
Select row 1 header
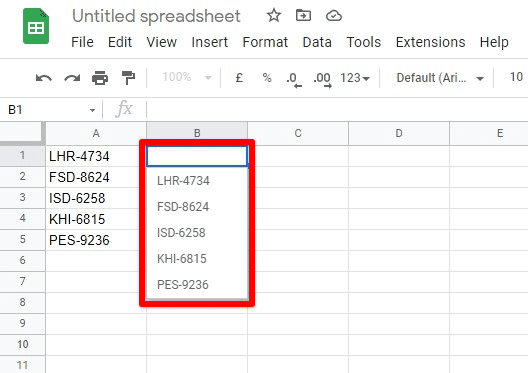[22, 156]
